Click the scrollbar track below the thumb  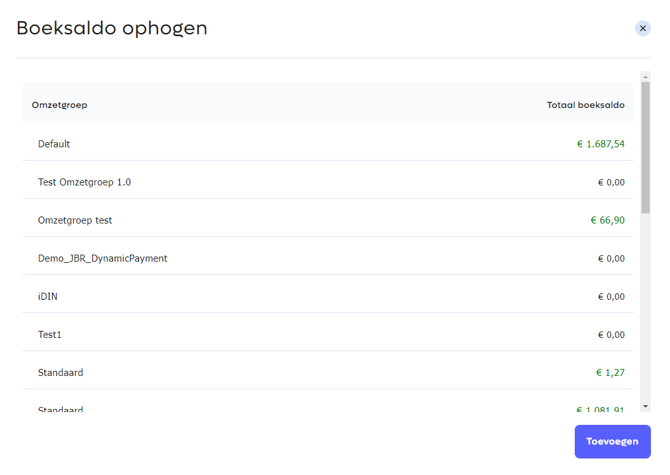(x=645, y=308)
